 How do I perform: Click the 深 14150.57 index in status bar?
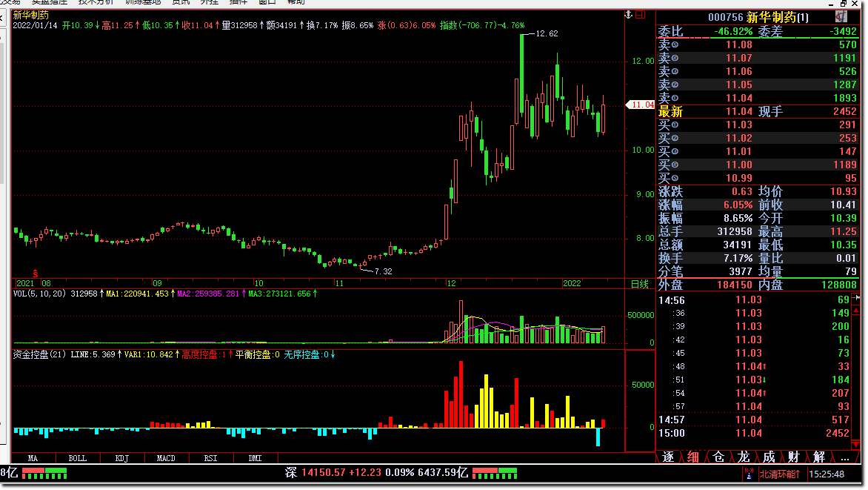click(333, 473)
